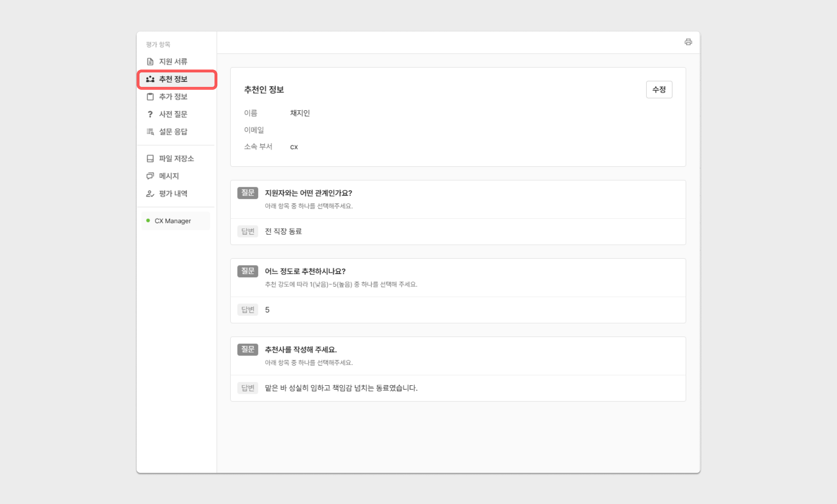Viewport: 837px width, 504px height.
Task: View the 평가 내역 section
Action: pyautogui.click(x=173, y=194)
